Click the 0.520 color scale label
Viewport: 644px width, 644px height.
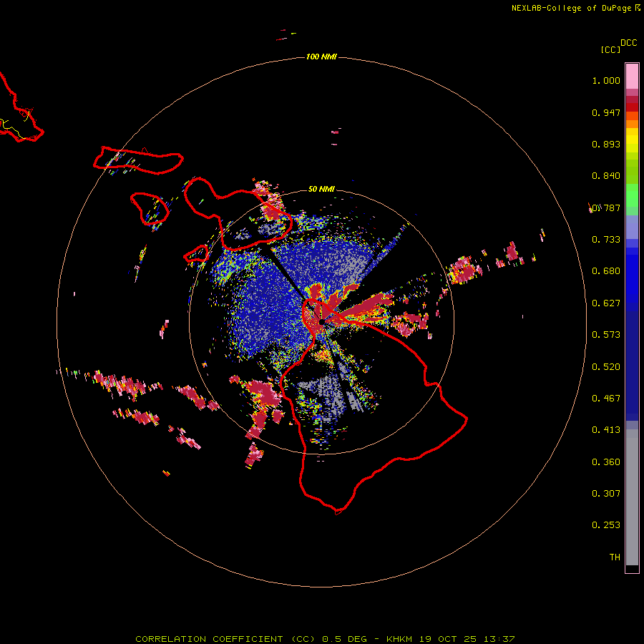606,367
